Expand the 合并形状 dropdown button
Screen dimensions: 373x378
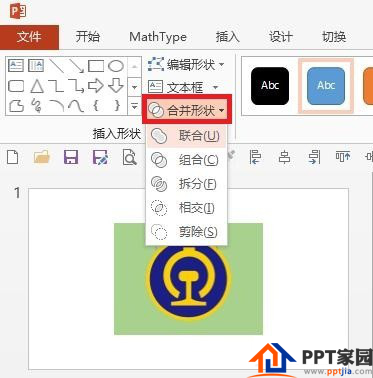click(x=187, y=110)
